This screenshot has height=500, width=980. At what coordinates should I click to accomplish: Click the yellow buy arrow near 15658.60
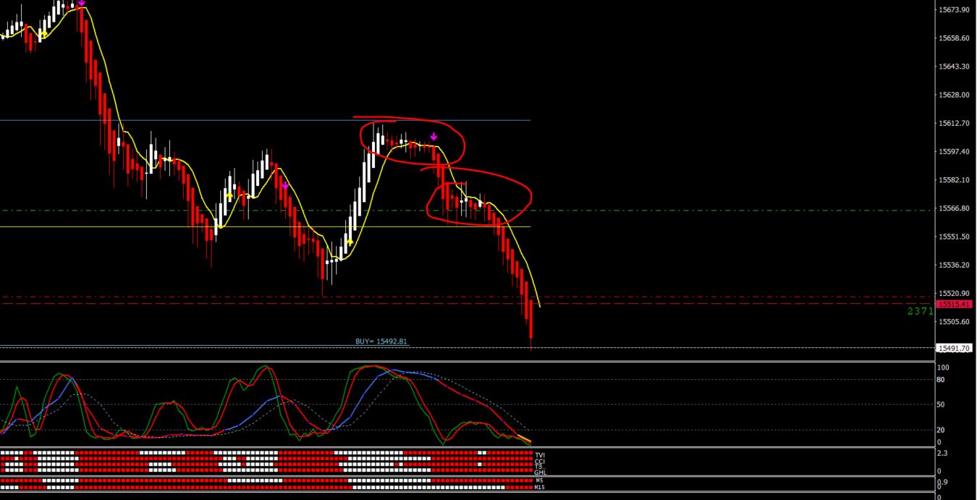pos(44,33)
